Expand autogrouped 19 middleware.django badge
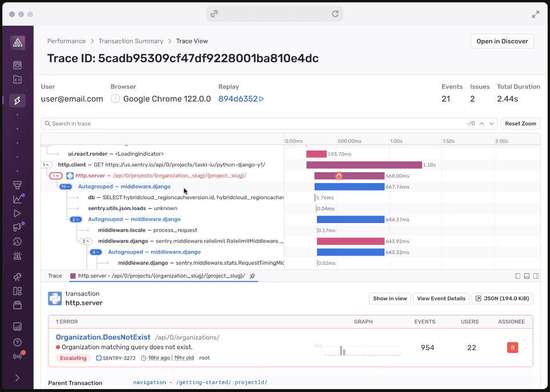 click(66, 187)
